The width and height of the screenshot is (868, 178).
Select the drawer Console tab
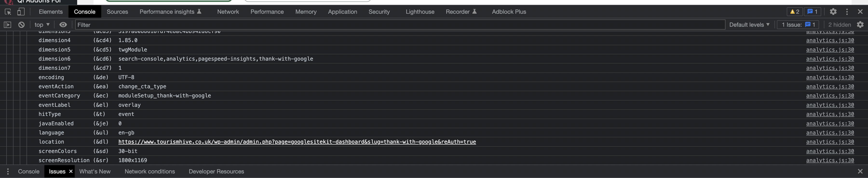tap(29, 171)
